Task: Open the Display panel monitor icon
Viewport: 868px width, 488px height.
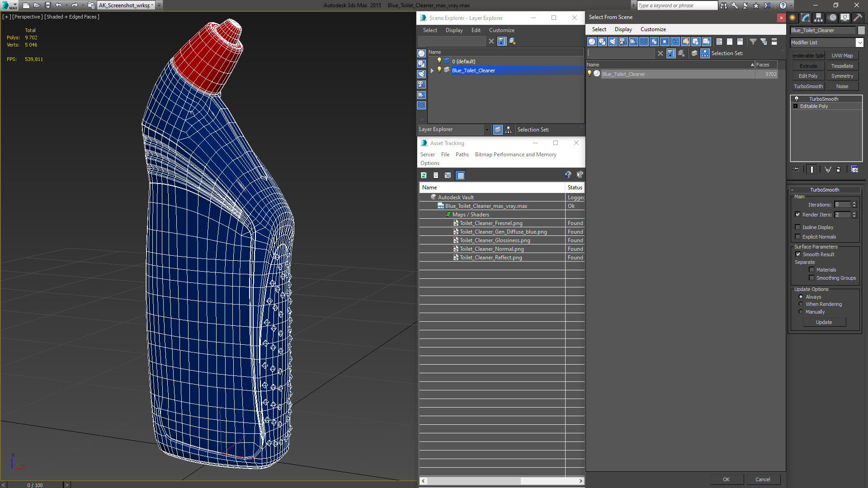Action: point(844,18)
